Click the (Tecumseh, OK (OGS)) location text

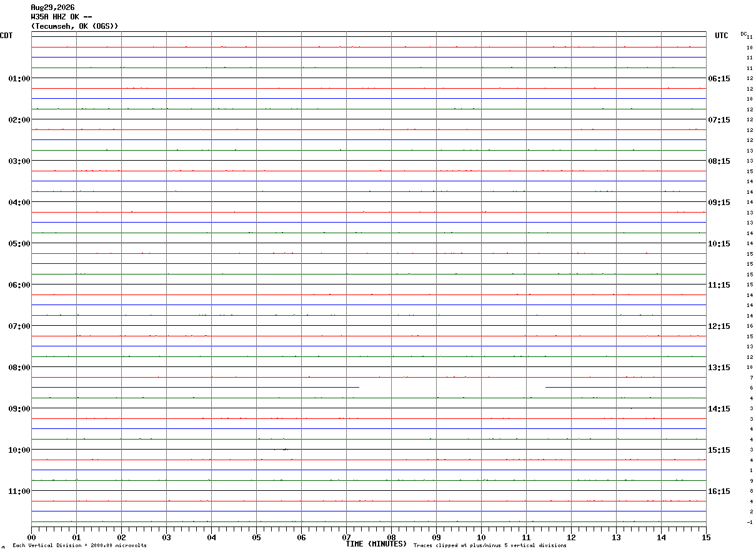pos(74,26)
